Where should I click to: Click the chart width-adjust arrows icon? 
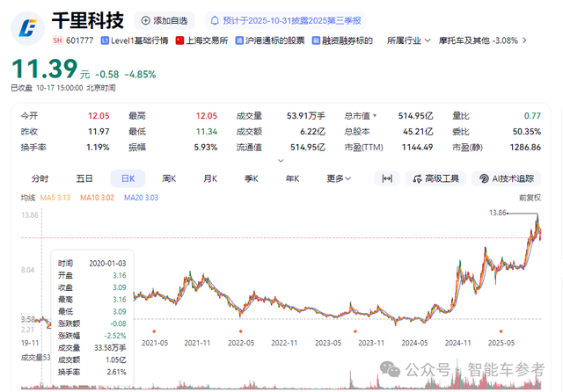click(x=385, y=178)
